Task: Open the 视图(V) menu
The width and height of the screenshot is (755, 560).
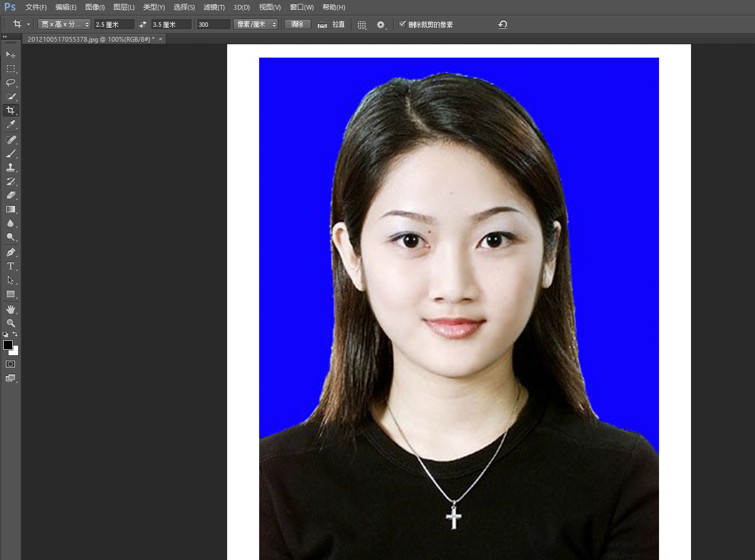Action: (x=269, y=7)
